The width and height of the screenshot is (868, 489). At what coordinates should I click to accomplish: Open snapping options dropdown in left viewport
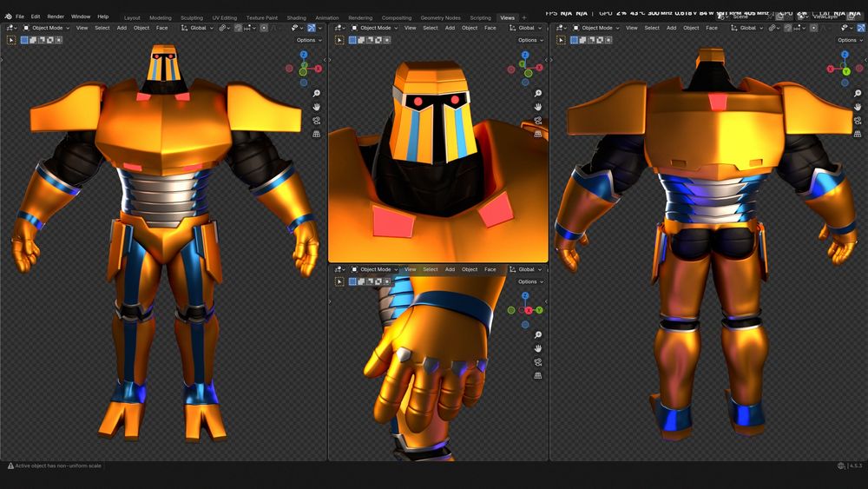tap(250, 28)
